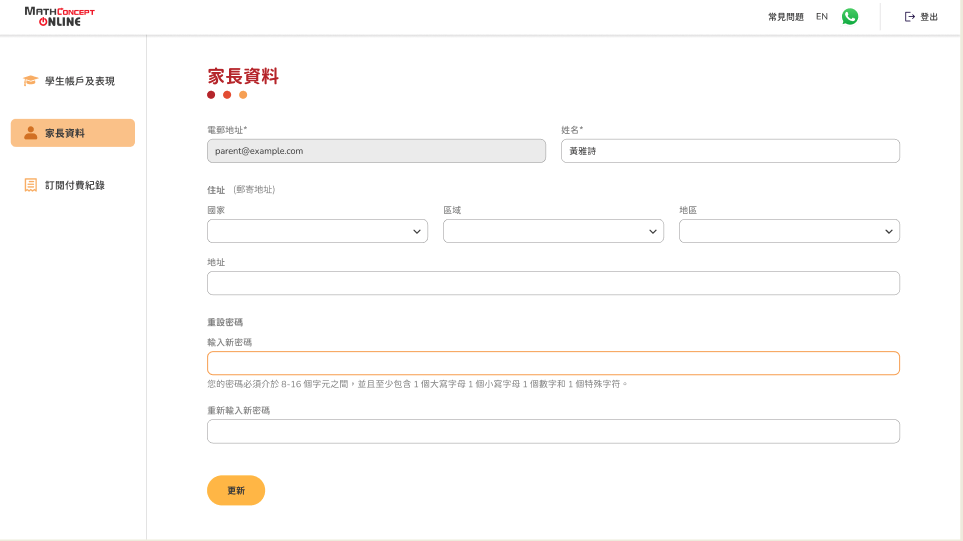Click the 姓名 name field
Image resolution: width=963 pixels, height=541 pixels.
[730, 151]
